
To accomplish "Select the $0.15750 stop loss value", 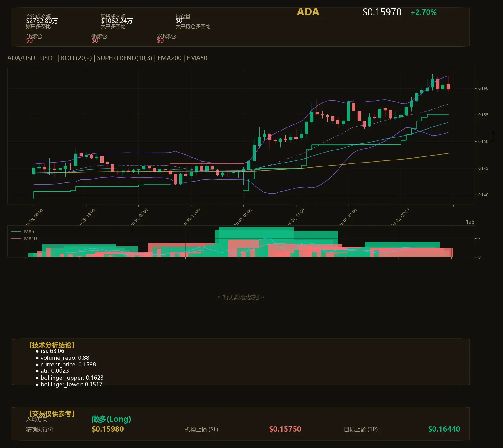I will [x=285, y=429].
